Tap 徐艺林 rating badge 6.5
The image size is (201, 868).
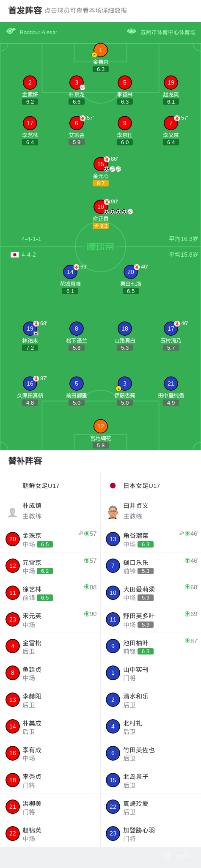tap(45, 598)
